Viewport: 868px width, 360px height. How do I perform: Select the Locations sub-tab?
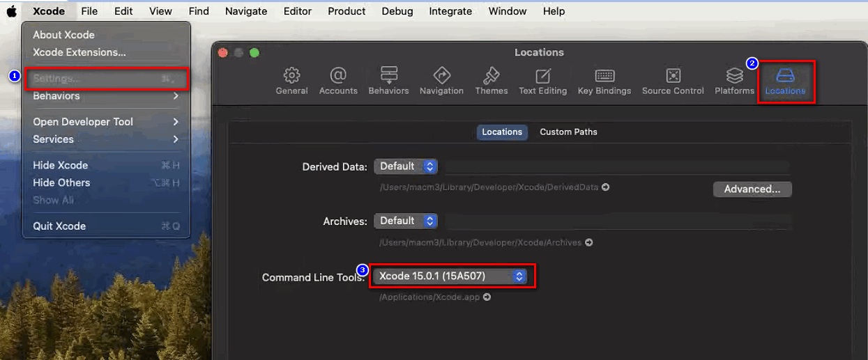(502, 132)
